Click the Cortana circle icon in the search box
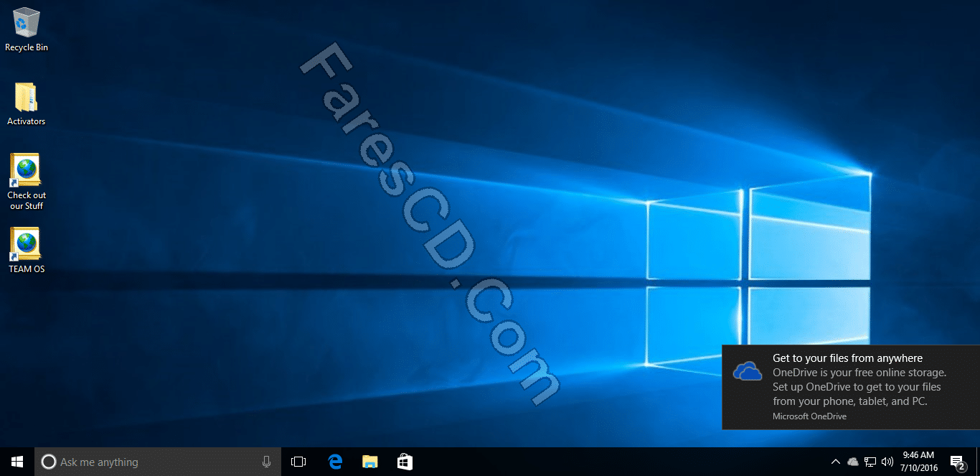This screenshot has width=980, height=476. tap(49, 462)
